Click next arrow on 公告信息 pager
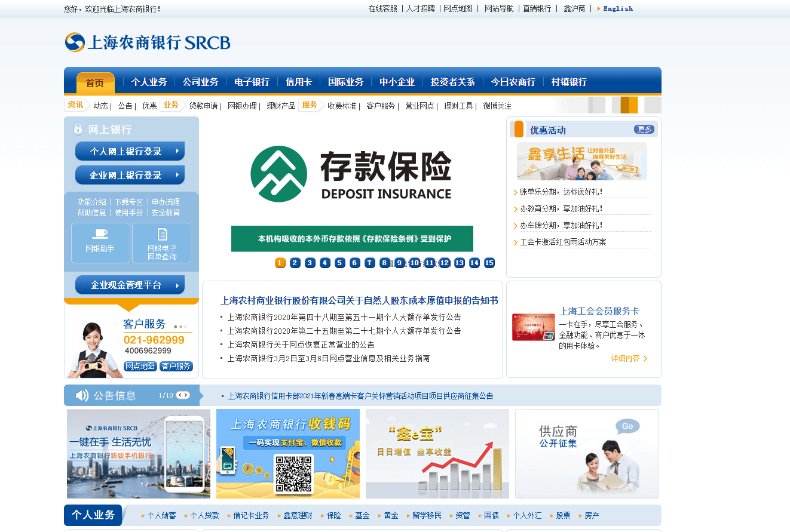The height and width of the screenshot is (532, 790). 187,395
